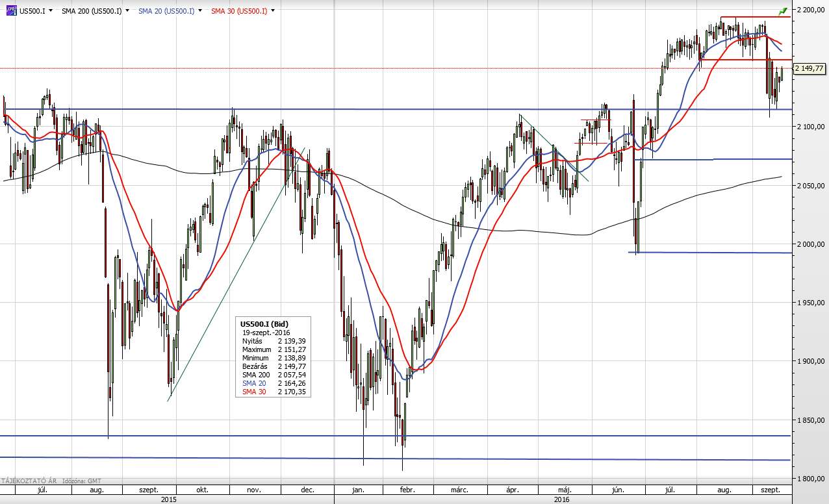Click the okt. month on time axis
The image size is (829, 504).
tap(202, 490)
